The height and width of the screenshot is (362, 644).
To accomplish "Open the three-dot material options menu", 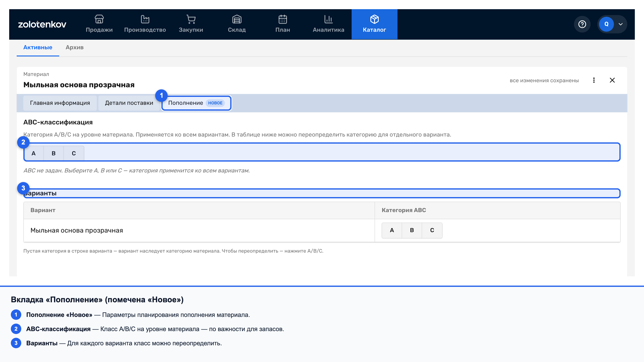I will [594, 80].
